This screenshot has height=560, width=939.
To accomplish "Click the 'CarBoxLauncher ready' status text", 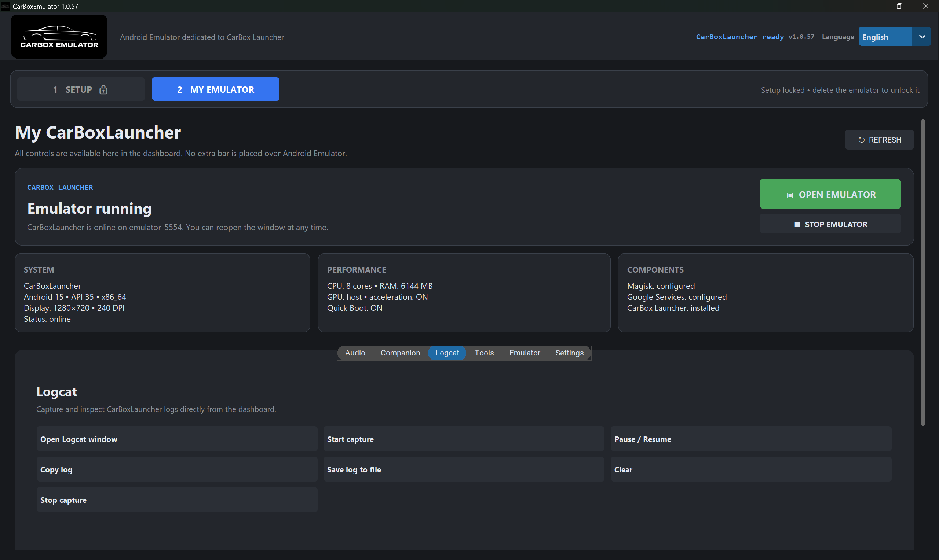I will pos(740,37).
